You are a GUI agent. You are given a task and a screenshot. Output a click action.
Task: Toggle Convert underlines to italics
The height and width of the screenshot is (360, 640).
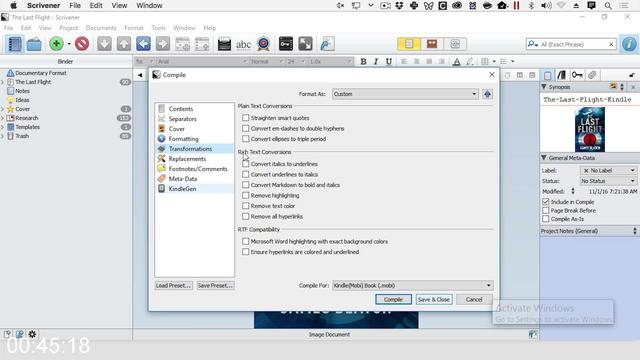[x=245, y=175]
